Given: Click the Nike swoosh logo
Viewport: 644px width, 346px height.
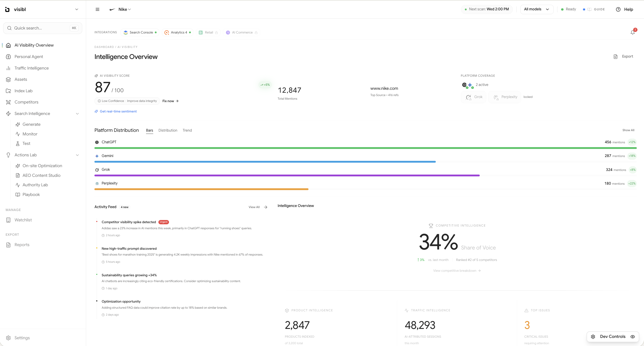Looking at the screenshot, I should [112, 9].
